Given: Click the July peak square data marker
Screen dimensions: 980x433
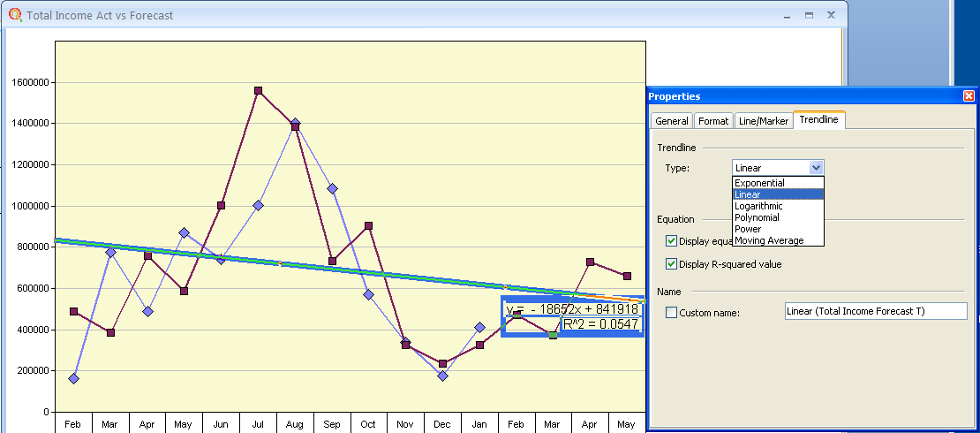Looking at the screenshot, I should 258,91.
